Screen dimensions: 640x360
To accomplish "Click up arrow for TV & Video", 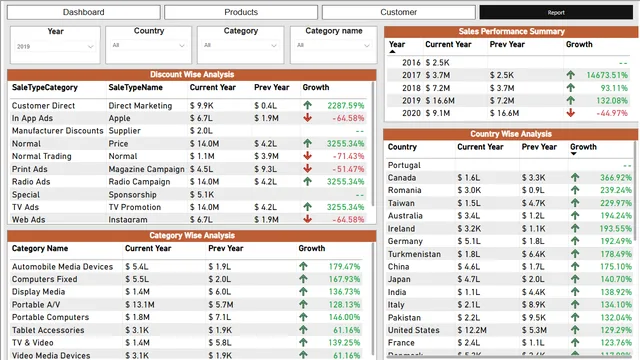I will click(x=303, y=342).
